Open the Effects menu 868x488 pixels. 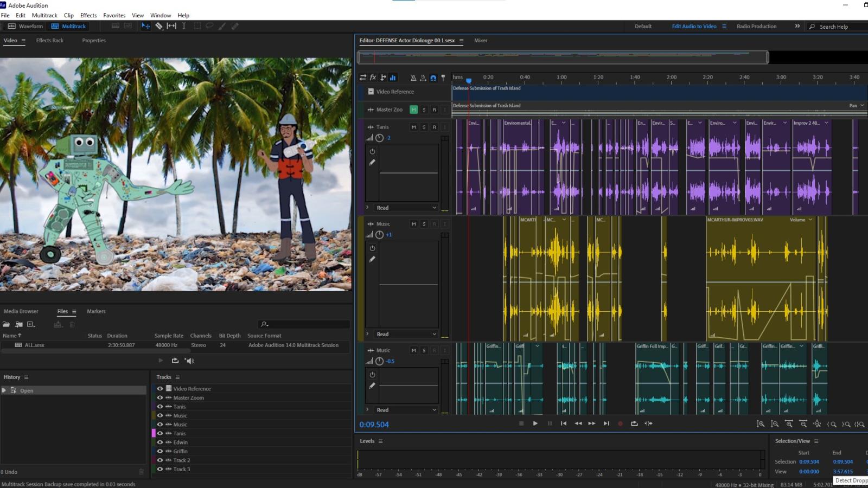tap(88, 15)
